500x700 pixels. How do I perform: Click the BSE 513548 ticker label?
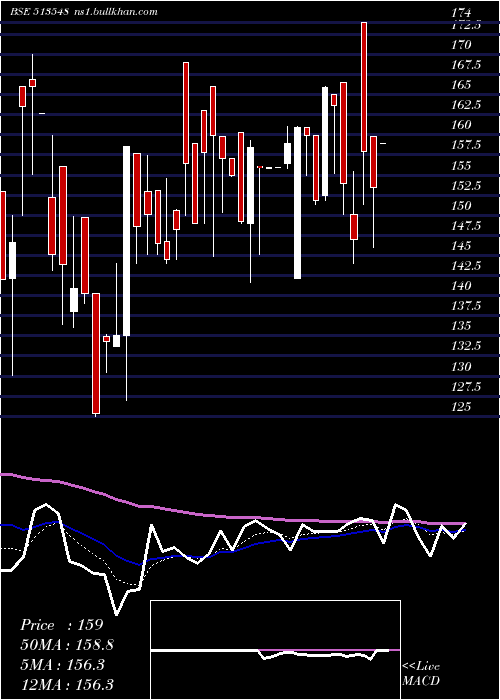point(39,12)
